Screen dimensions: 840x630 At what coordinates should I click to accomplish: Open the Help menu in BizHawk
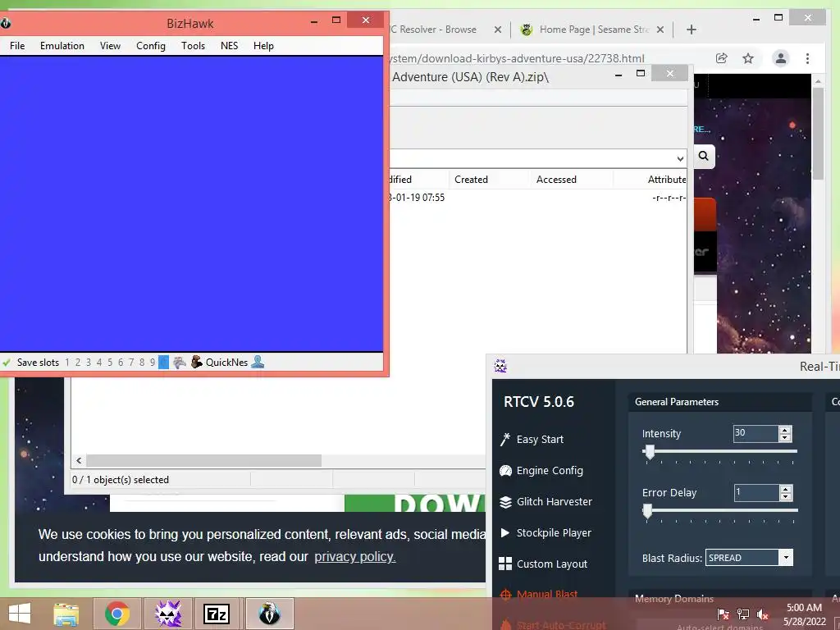263,46
